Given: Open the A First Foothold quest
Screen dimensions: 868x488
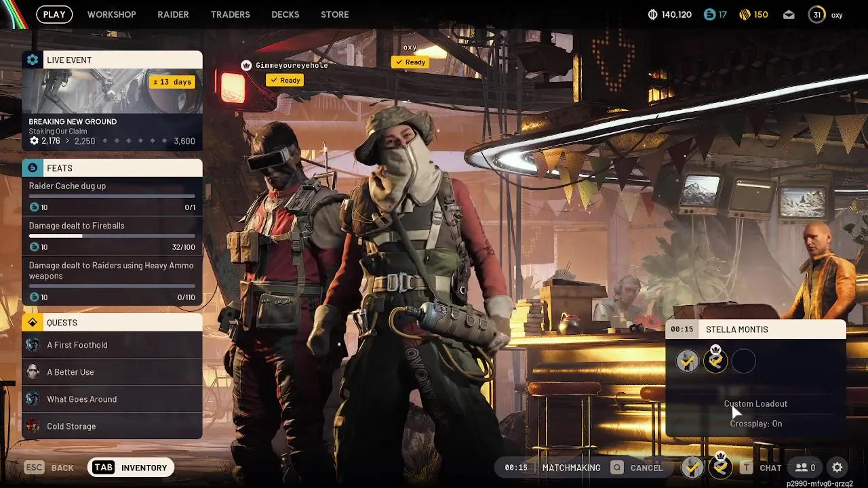Looking at the screenshot, I should point(112,345).
